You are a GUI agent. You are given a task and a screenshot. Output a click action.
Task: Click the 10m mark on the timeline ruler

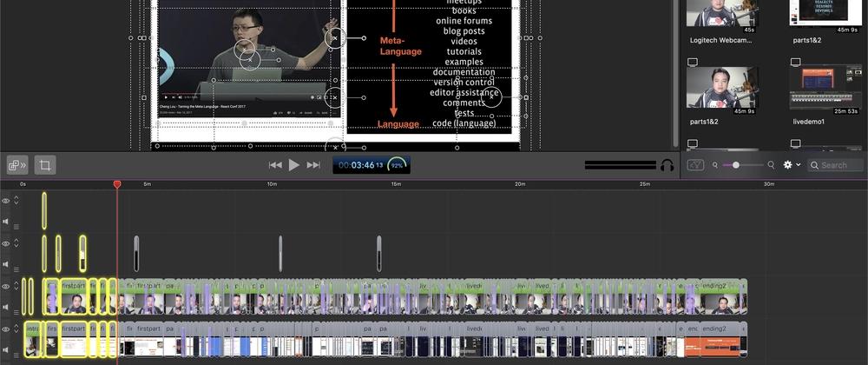pos(272,184)
